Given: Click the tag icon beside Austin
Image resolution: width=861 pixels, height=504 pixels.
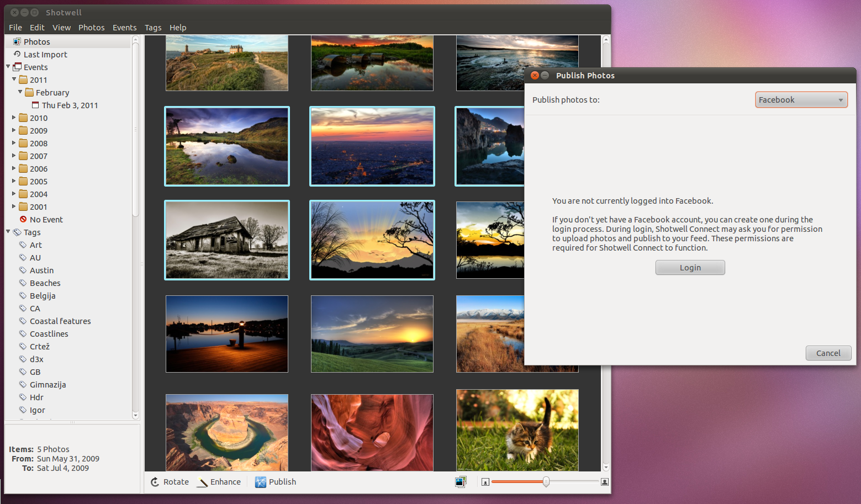Looking at the screenshot, I should click(x=23, y=270).
